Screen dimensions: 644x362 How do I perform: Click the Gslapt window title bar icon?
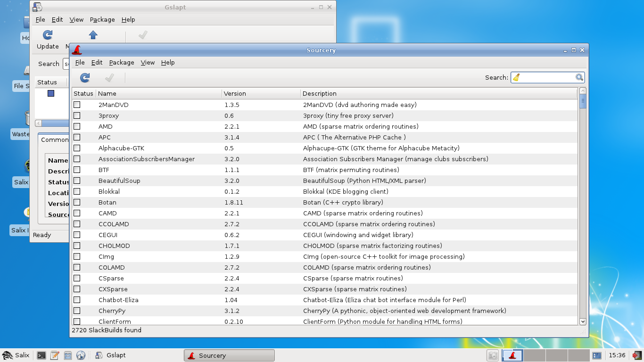pyautogui.click(x=37, y=7)
